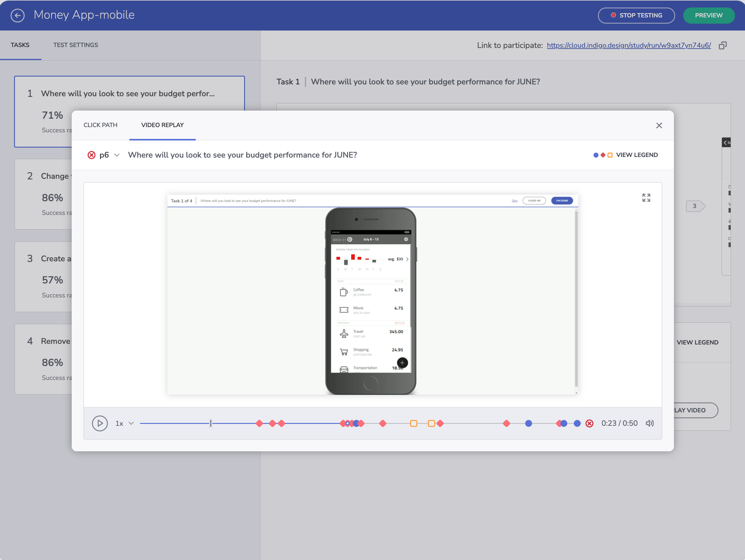This screenshot has height=560, width=745.
Task: Click the Shopping 24.95 expense row
Action: click(x=371, y=352)
